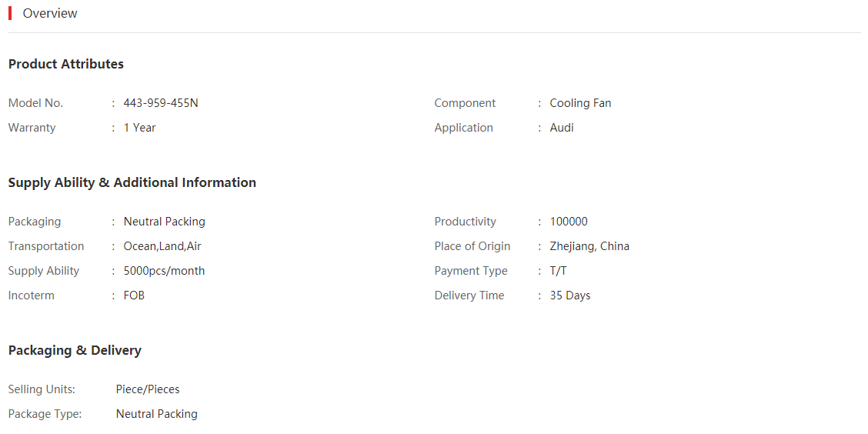Image resolution: width=868 pixels, height=434 pixels.
Task: Click the Model No. label
Action: pos(36,103)
